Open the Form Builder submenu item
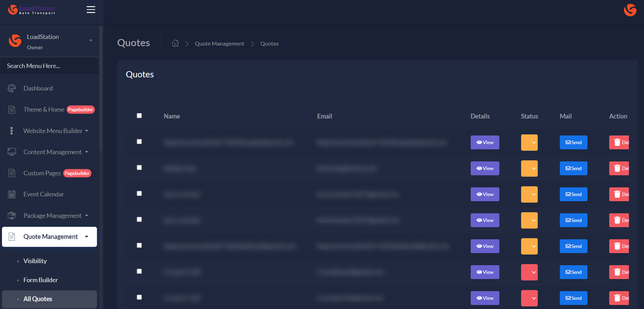 tap(41, 280)
